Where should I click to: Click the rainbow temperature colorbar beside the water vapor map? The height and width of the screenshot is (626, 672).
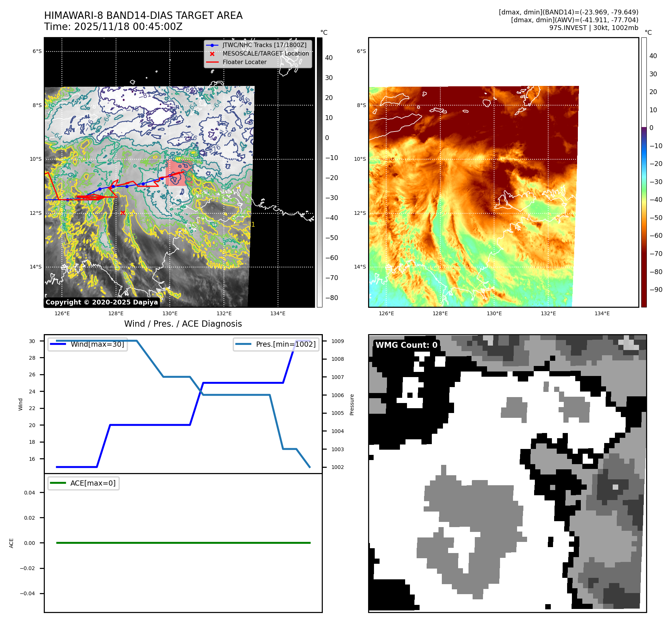coord(644,172)
